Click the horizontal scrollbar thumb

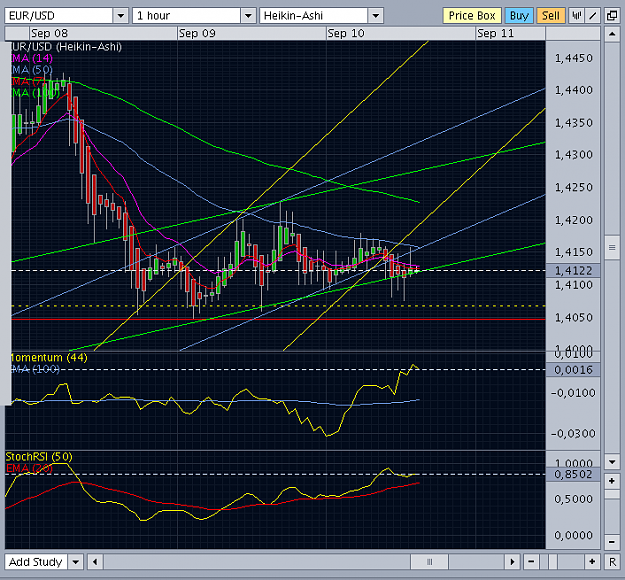click(x=429, y=562)
